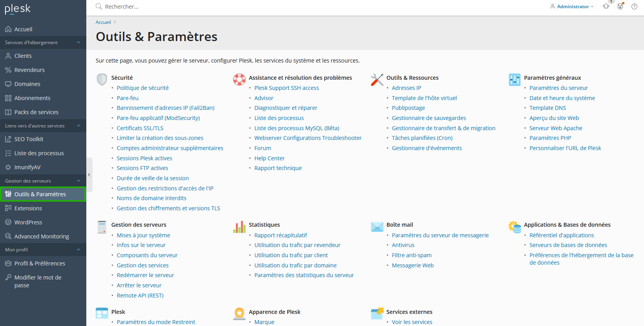Click the icon next to the notifications bell
Screen dimensions: 644x326
[620, 6]
